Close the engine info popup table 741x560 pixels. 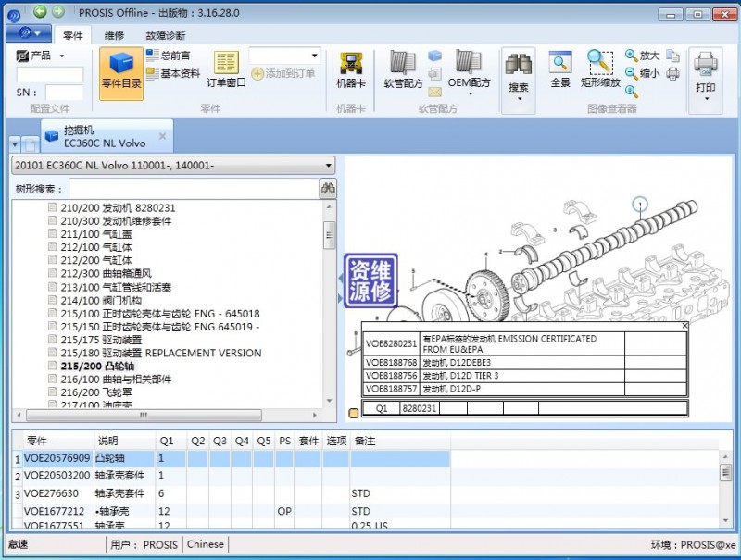(x=684, y=325)
